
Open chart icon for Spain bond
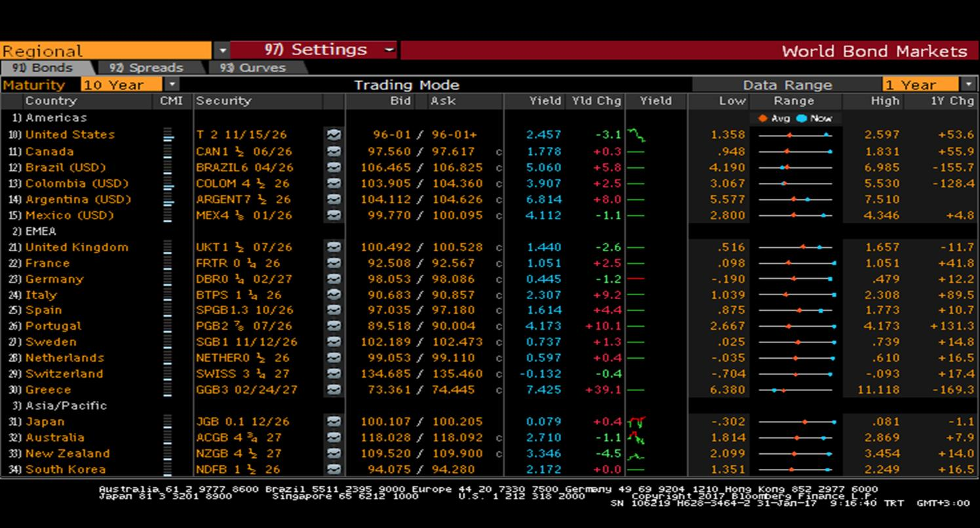click(334, 310)
